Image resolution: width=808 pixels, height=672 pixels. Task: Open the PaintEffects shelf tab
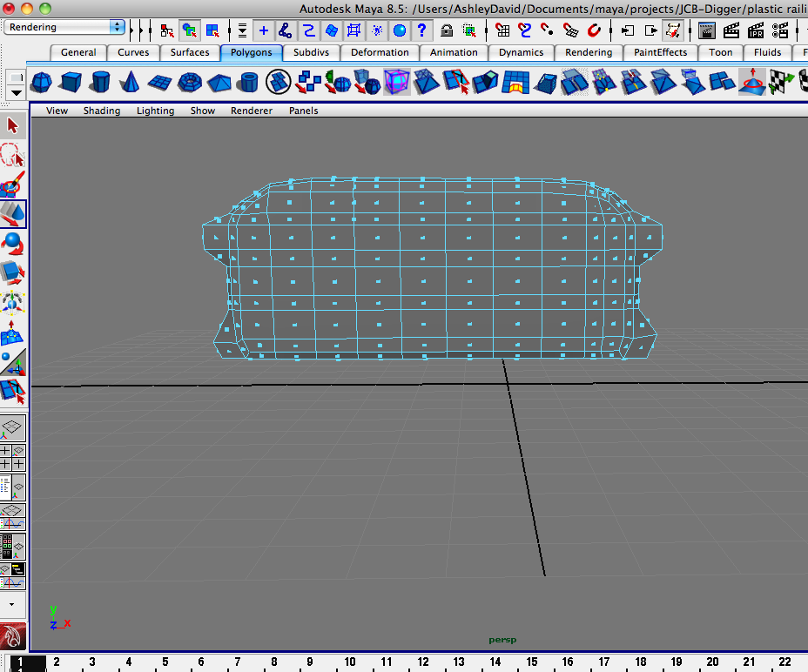[660, 52]
